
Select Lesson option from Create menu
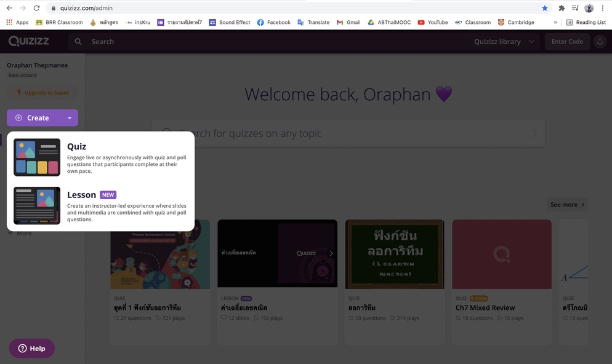100,205
